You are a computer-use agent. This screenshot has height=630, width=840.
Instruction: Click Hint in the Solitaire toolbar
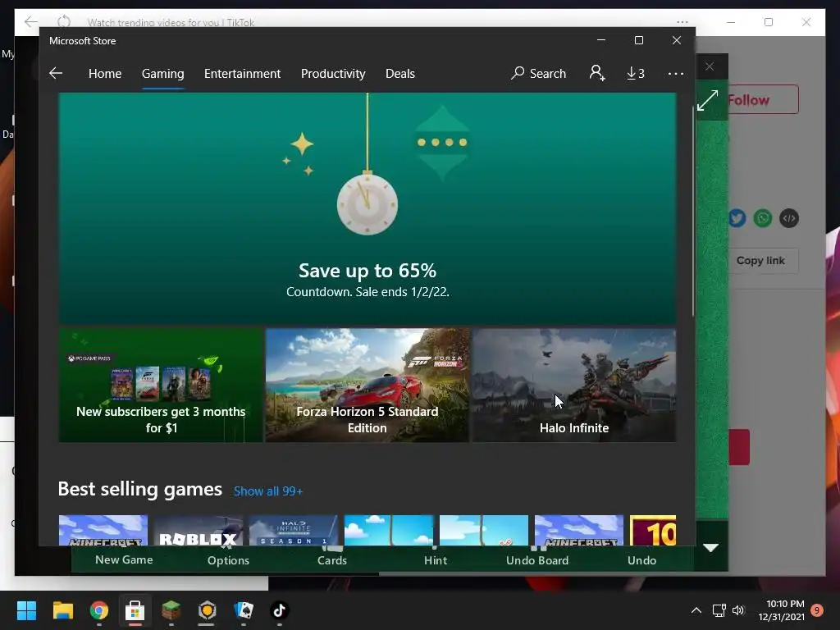(436, 559)
